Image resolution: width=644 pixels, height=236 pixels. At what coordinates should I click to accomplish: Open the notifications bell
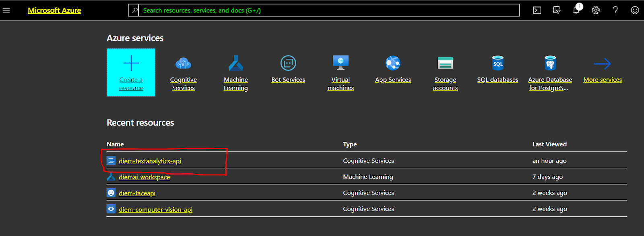[x=576, y=10]
